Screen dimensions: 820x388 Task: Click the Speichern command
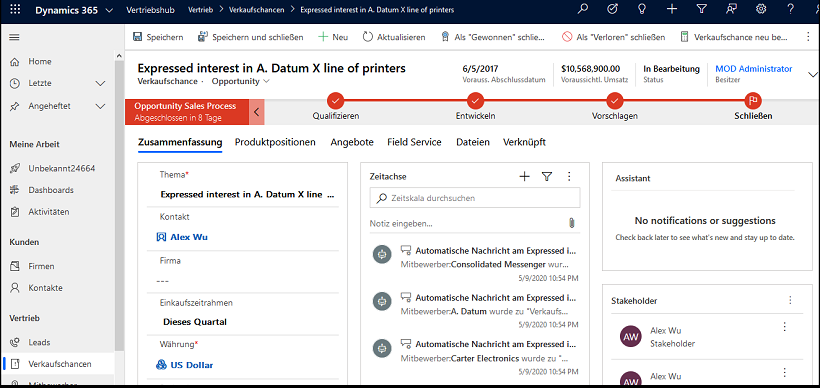[158, 37]
